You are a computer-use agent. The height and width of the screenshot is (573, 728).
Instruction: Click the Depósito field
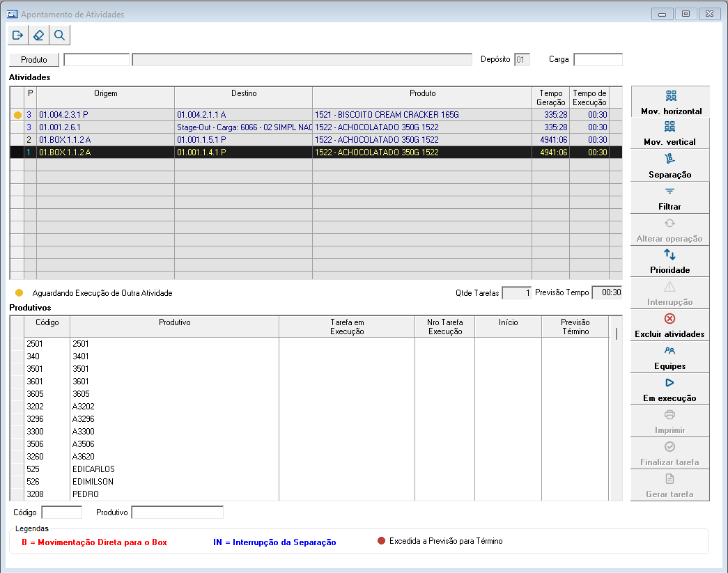click(x=522, y=59)
